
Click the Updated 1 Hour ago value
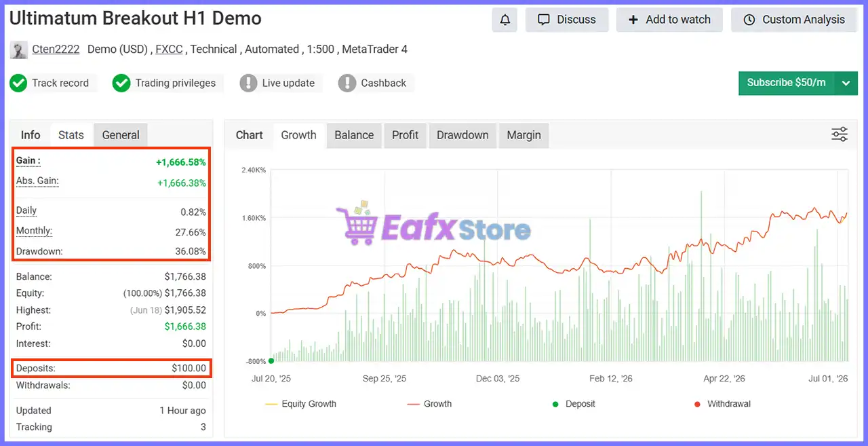coord(182,411)
